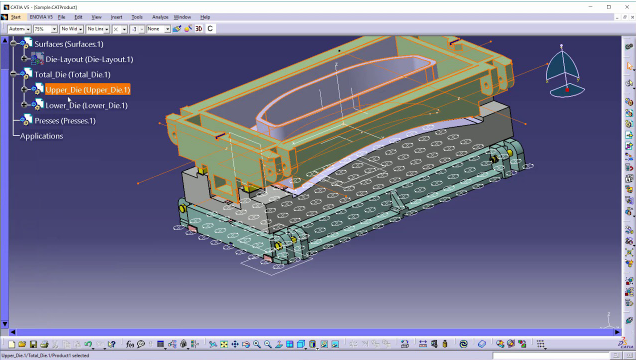Screen dimensions: 636x360
Task: Click the tree scrollbar up arrow
Action: click(5, 40)
